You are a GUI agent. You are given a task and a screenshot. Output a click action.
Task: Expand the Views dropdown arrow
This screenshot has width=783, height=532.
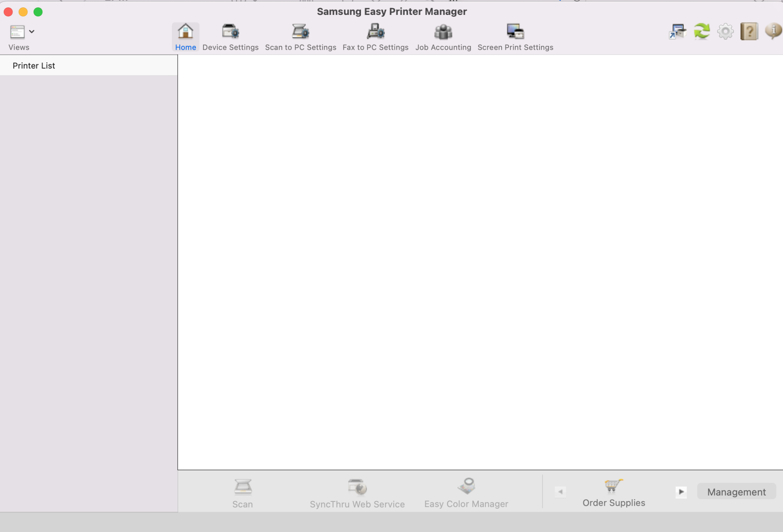tap(32, 32)
